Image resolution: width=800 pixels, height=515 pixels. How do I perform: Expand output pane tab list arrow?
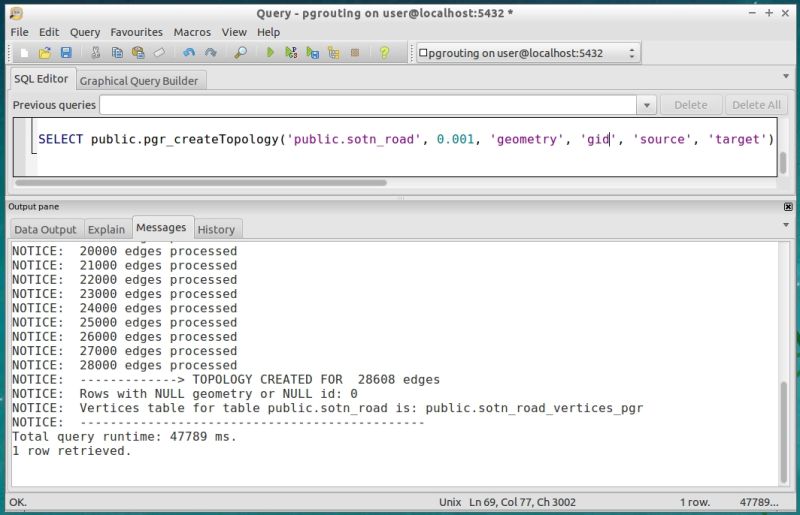[x=786, y=225]
